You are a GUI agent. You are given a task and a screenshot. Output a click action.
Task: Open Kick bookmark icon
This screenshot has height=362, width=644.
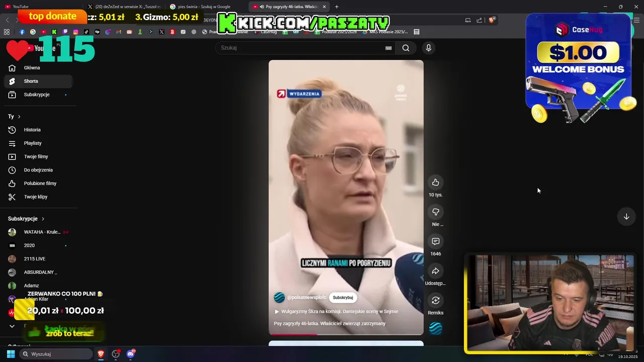54,32
